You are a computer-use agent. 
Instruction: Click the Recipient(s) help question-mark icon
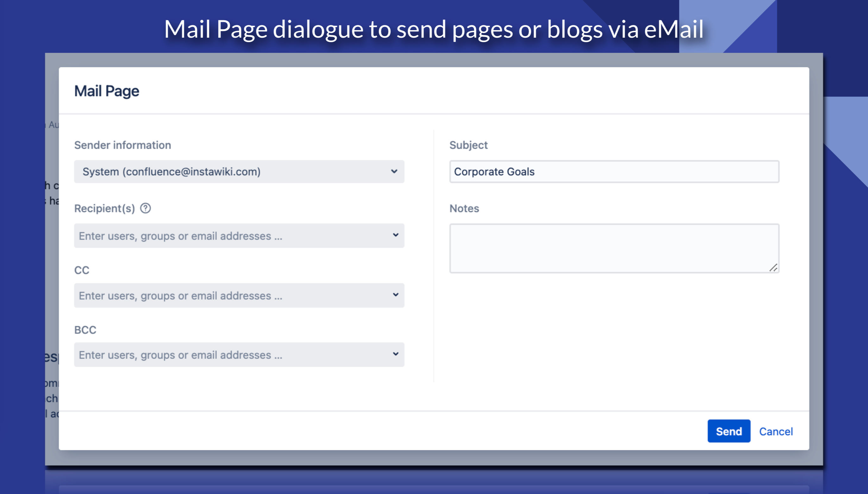point(145,208)
